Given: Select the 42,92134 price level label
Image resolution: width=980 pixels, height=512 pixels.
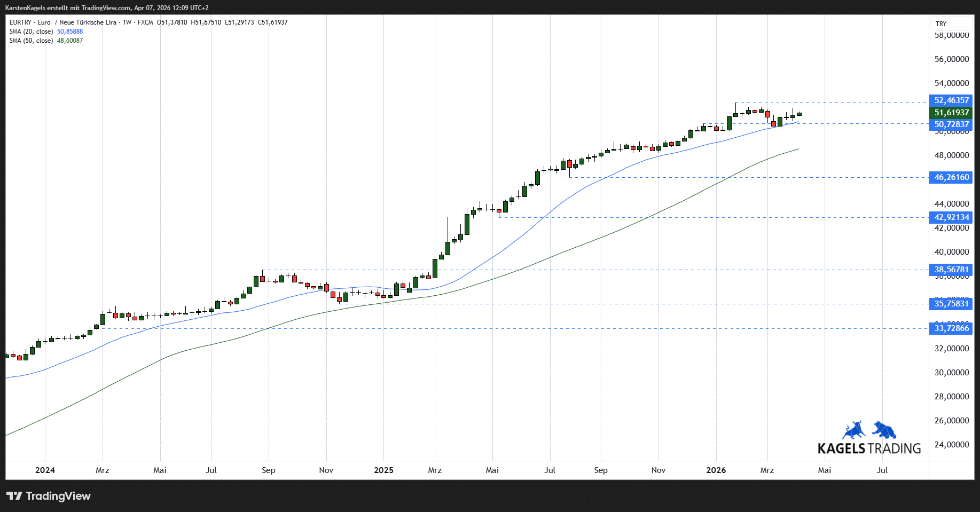Looking at the screenshot, I should [951, 217].
